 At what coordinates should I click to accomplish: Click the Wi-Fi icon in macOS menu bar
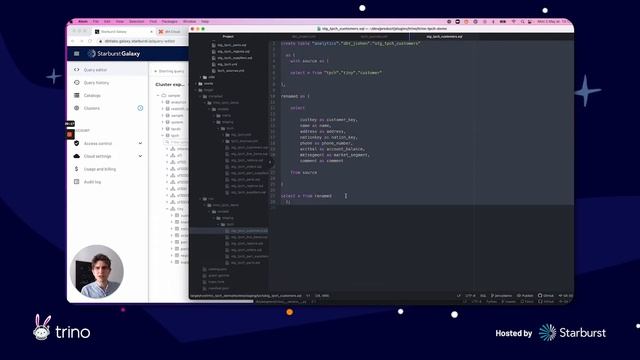(513, 21)
